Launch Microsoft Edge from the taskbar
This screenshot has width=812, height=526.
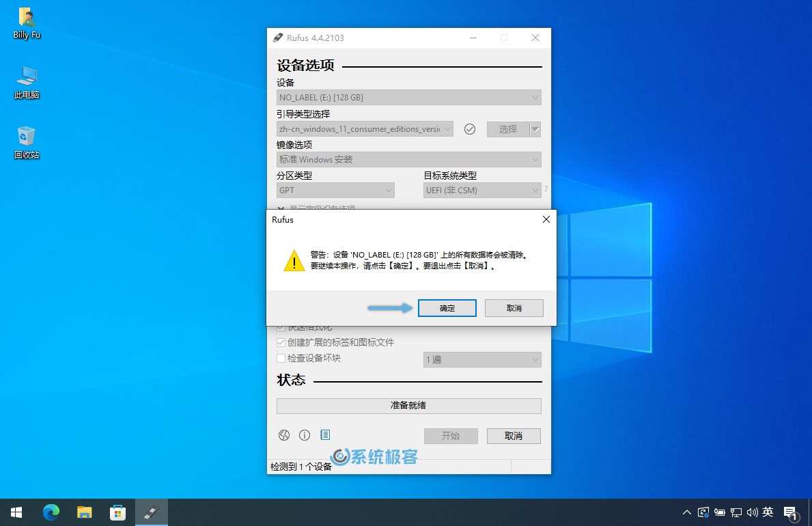point(51,512)
